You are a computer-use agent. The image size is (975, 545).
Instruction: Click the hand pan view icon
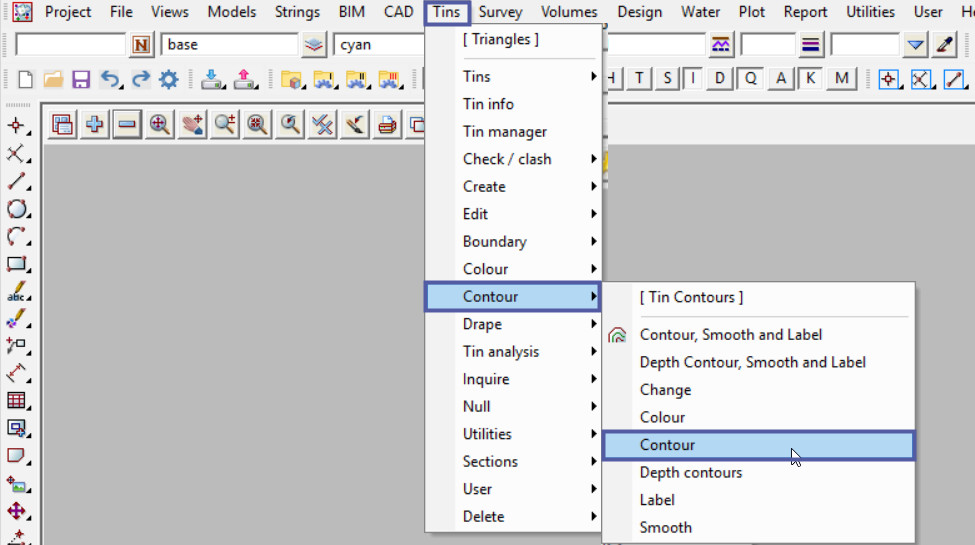(x=191, y=125)
